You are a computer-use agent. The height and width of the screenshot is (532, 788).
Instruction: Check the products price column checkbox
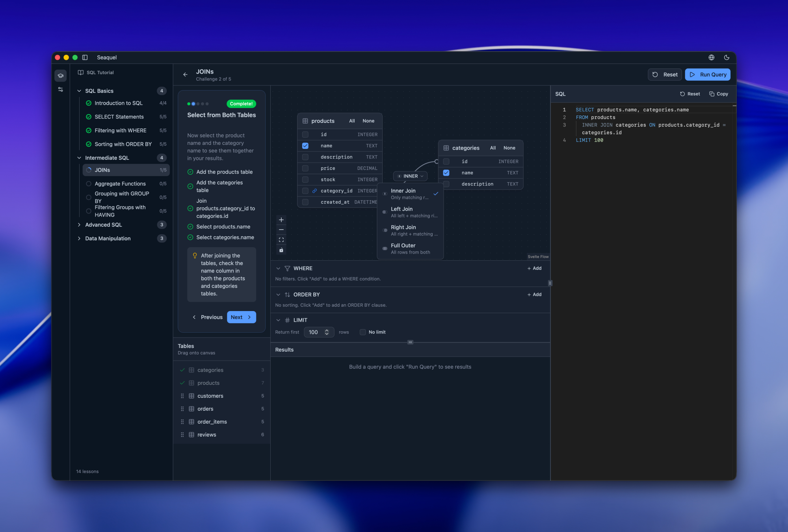point(305,169)
